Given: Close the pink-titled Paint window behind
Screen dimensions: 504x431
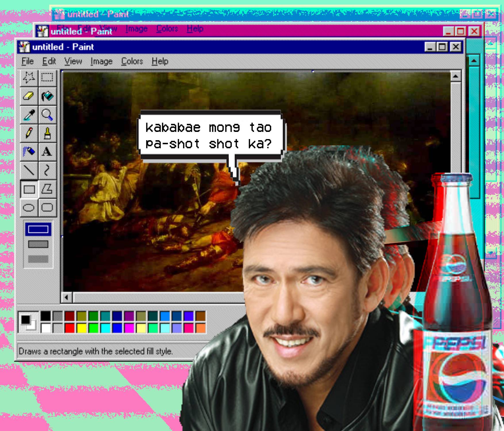Looking at the screenshot, I should point(474,31).
